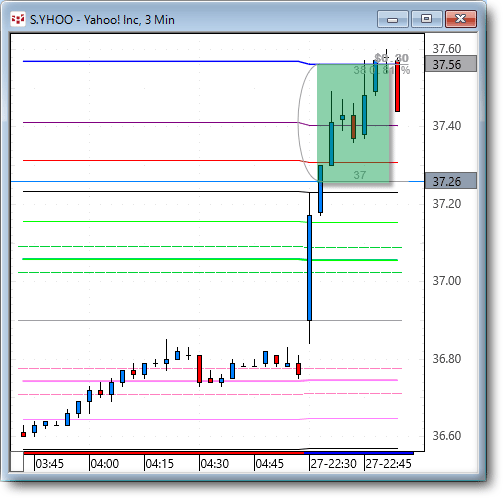Click the large red candle near 04:30
The height and width of the screenshot is (499, 504).
point(200,369)
